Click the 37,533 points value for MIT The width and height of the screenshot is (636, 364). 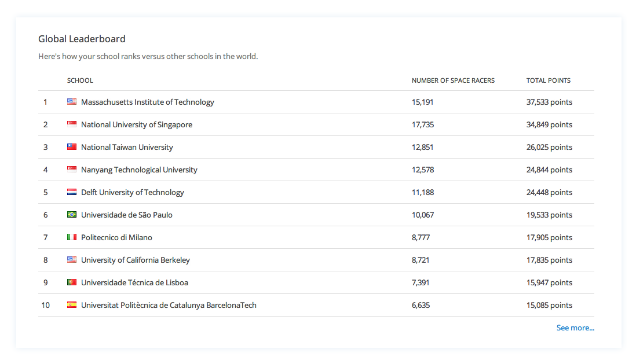pyautogui.click(x=549, y=102)
